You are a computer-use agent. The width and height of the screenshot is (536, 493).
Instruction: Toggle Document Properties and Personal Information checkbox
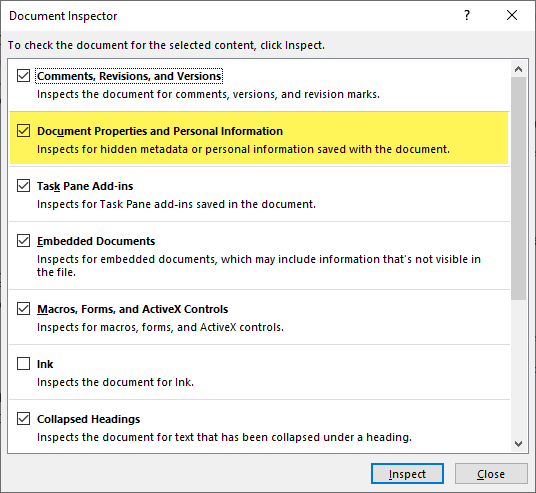(x=23, y=131)
